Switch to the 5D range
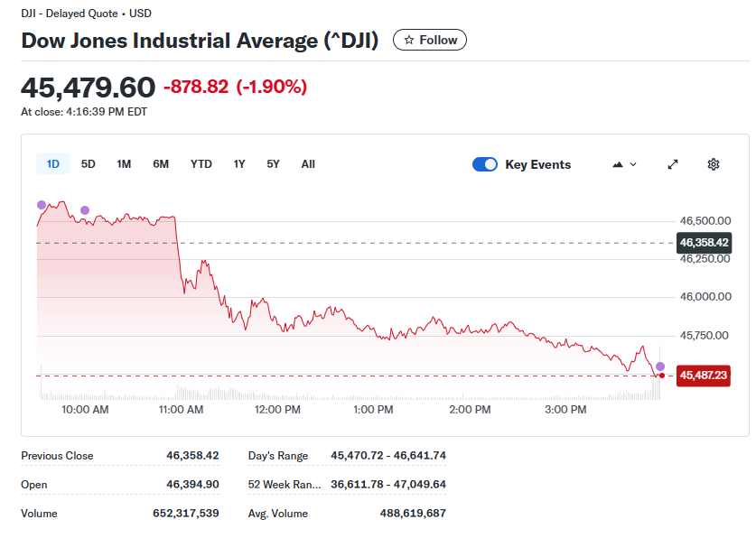756x538 pixels. [x=89, y=164]
